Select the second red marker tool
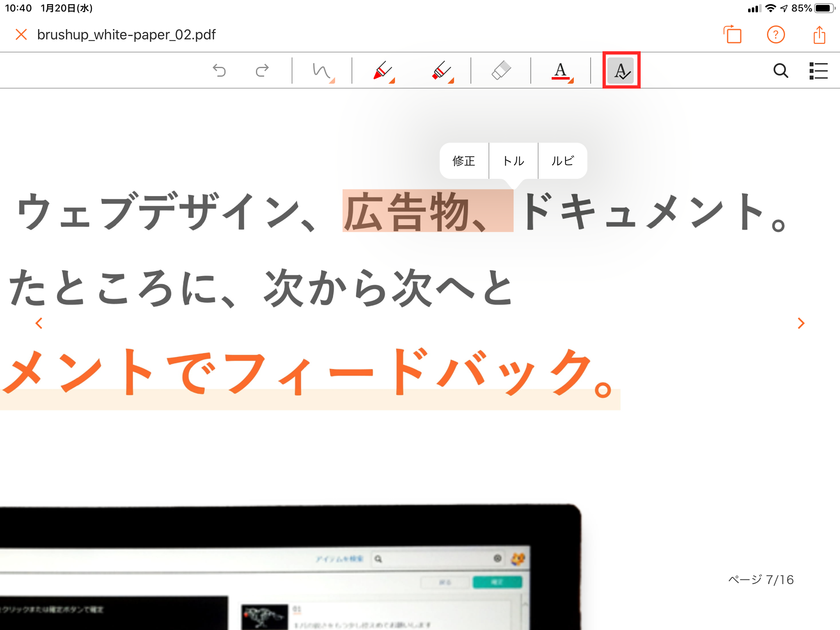The image size is (840, 630). click(x=442, y=71)
